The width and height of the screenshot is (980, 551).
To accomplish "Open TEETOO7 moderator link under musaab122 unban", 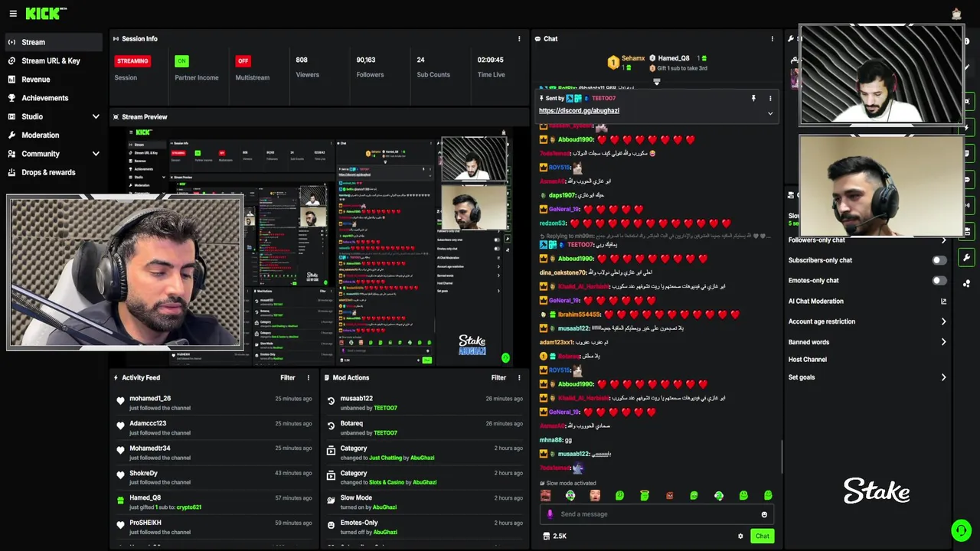I will [x=385, y=408].
